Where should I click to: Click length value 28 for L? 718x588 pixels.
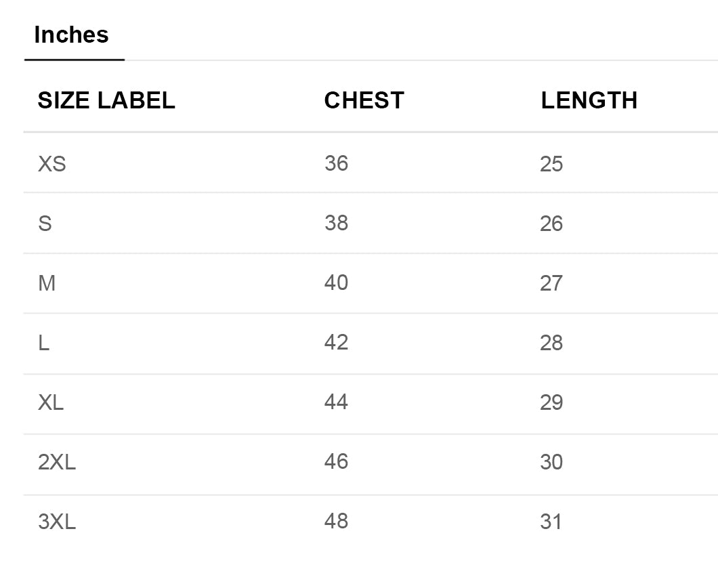tap(551, 343)
